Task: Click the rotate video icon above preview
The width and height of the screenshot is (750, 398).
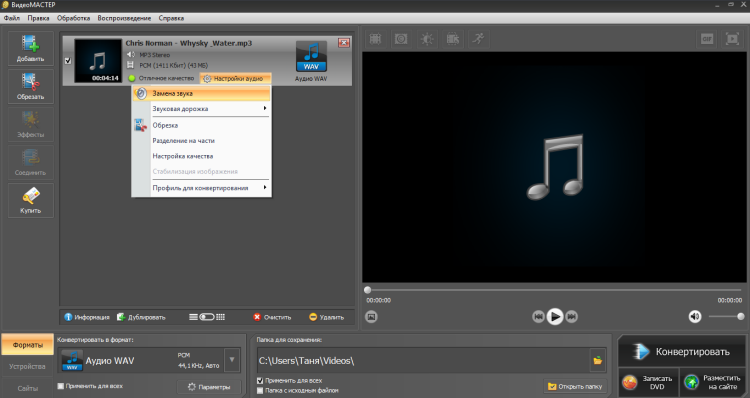Action: click(453, 39)
